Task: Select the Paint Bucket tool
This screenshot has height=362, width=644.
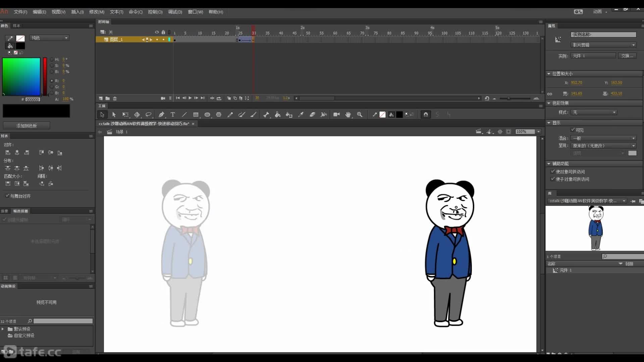Action: point(277,115)
